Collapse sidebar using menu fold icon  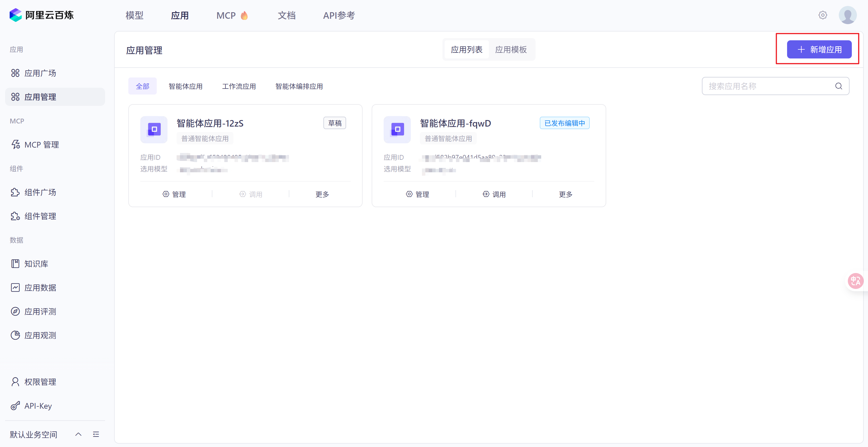96,434
